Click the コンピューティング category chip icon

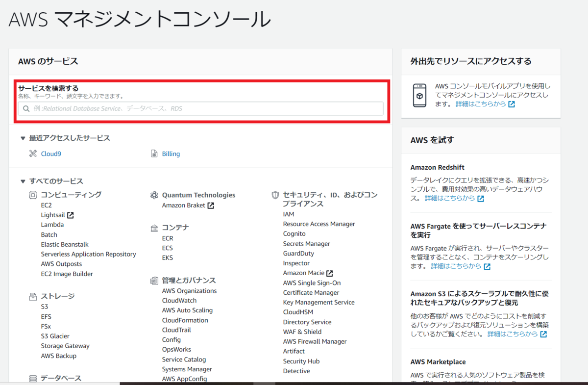click(33, 195)
